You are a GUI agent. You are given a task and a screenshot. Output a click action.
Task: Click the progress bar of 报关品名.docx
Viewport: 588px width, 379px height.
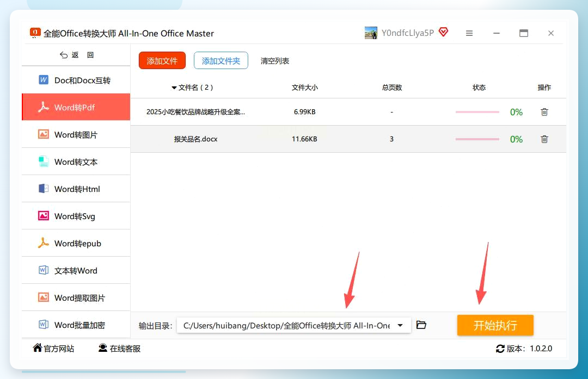coord(477,139)
